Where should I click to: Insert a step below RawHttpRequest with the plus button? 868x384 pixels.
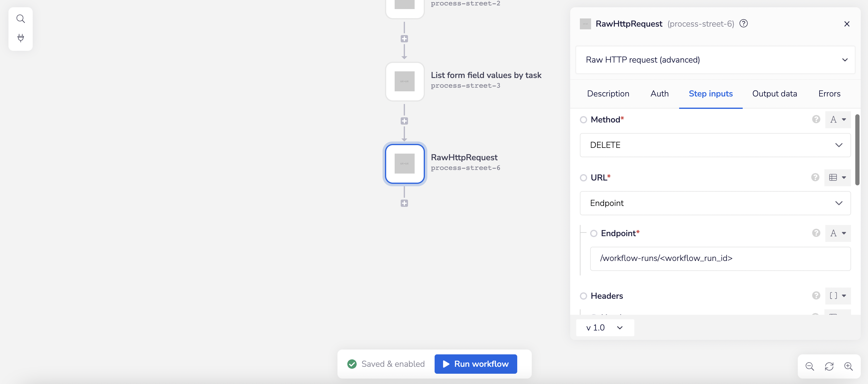(404, 203)
